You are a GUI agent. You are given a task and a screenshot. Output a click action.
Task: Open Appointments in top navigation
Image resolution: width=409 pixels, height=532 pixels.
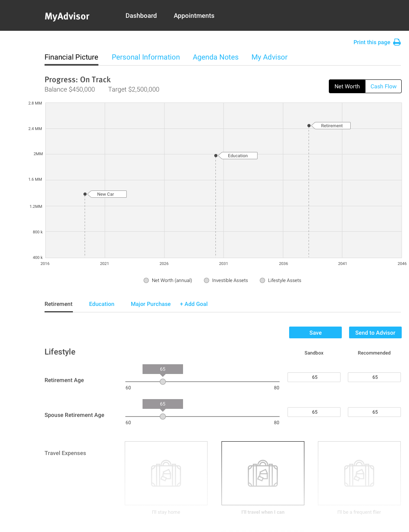click(x=194, y=15)
